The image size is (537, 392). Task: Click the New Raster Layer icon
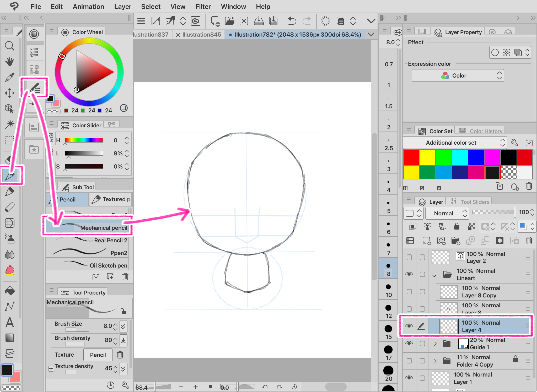pyautogui.click(x=426, y=241)
